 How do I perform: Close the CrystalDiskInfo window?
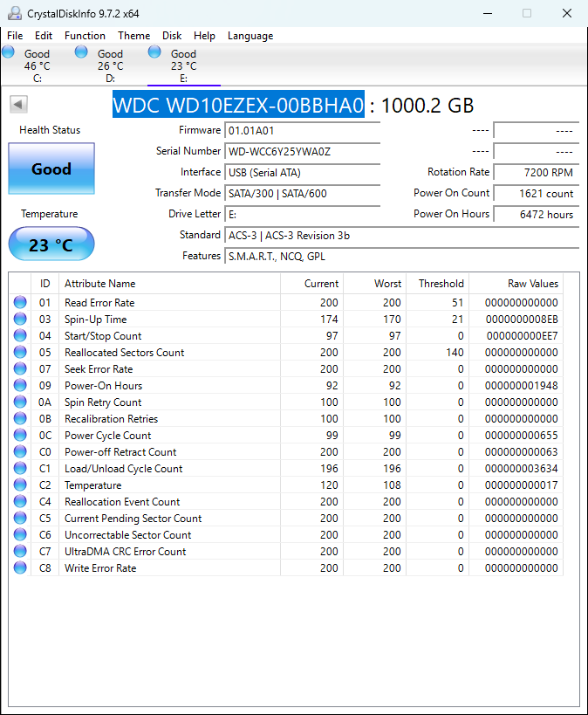566,13
